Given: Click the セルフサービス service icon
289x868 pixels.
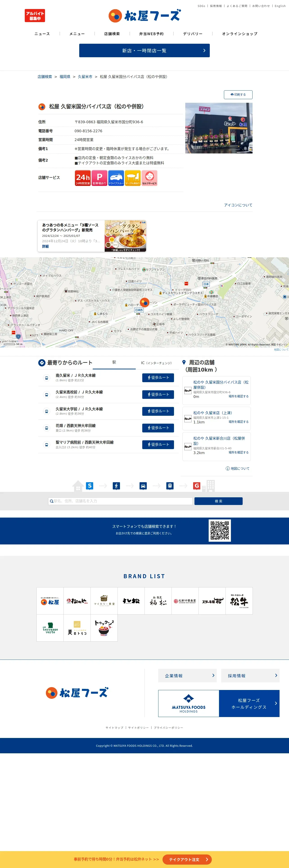Looking at the screenshot, I should (149, 178).
